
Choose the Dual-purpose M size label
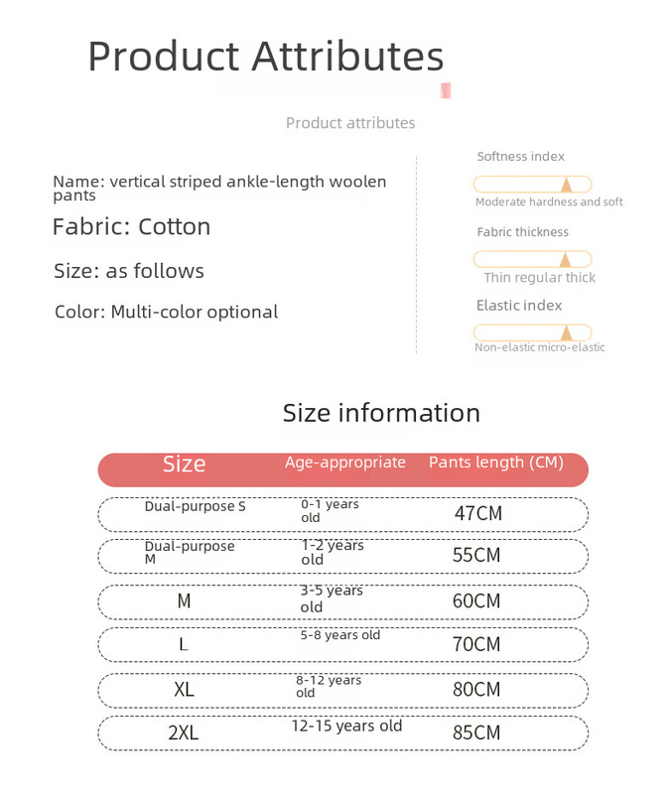click(189, 552)
